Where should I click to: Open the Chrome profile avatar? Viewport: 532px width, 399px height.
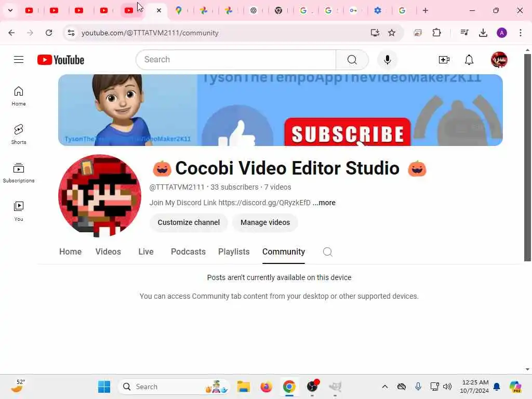pyautogui.click(x=502, y=33)
